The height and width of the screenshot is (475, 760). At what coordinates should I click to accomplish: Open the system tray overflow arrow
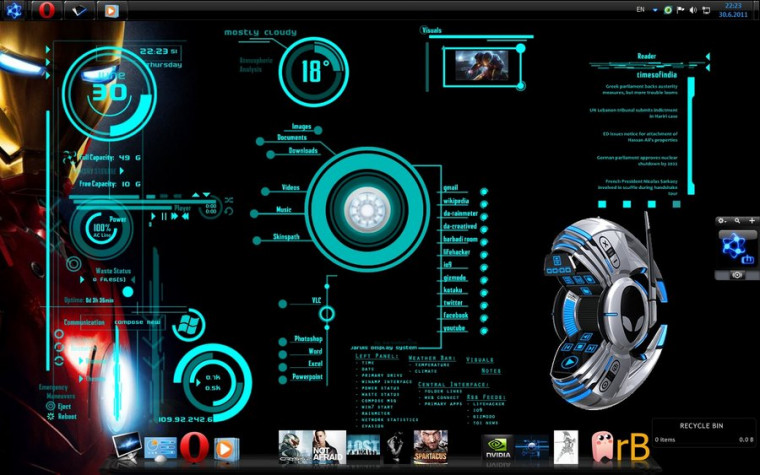[x=655, y=10]
